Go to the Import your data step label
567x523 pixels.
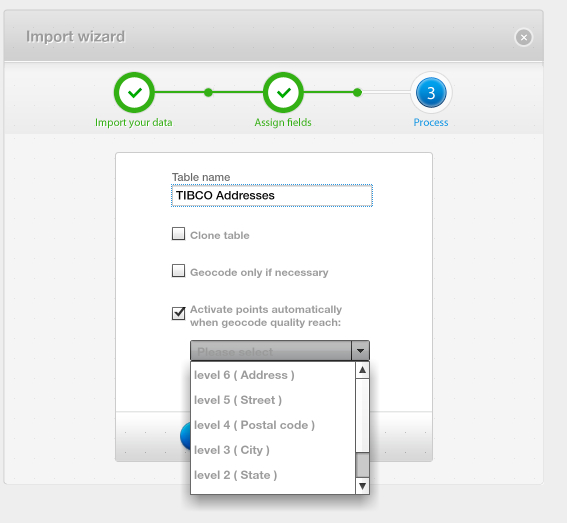(134, 123)
